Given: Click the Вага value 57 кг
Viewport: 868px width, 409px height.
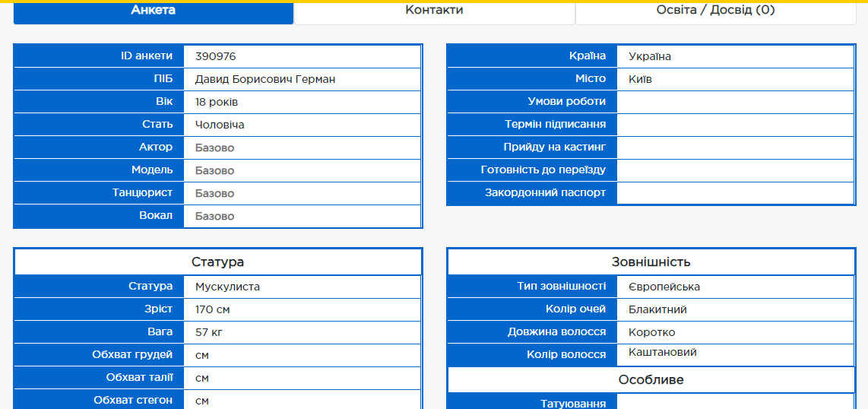Looking at the screenshot, I should 208,332.
